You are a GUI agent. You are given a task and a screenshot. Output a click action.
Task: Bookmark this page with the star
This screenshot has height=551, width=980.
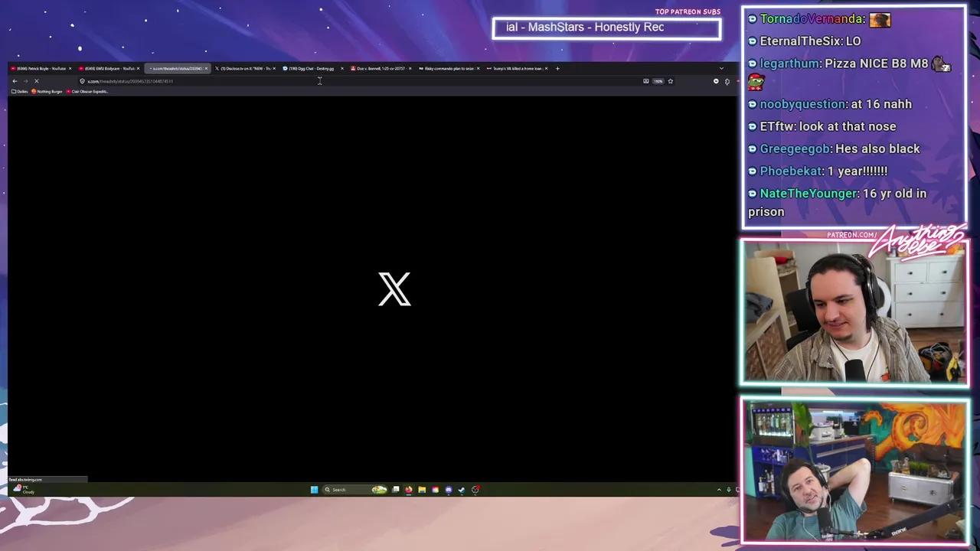(671, 81)
